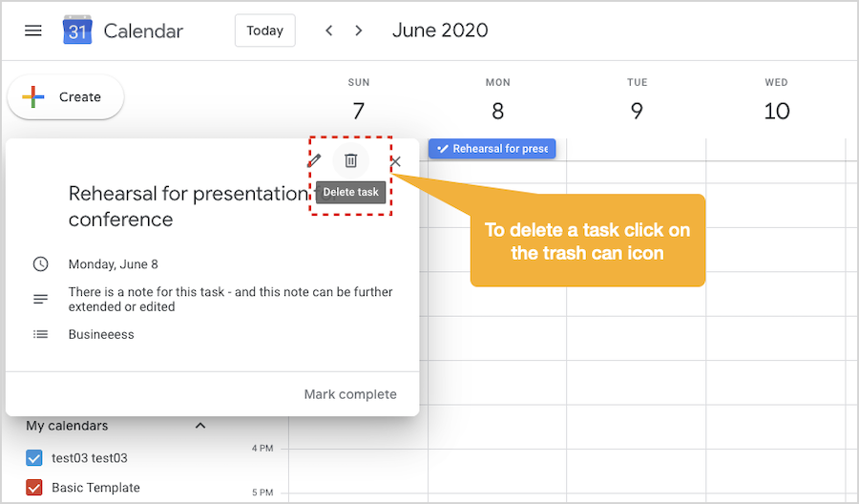859x504 pixels.
Task: Click the Basic Template calendar label
Action: pyautogui.click(x=95, y=488)
